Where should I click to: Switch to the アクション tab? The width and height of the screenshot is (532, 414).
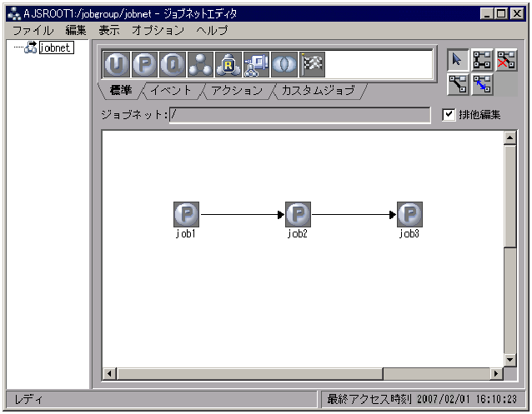tap(237, 91)
